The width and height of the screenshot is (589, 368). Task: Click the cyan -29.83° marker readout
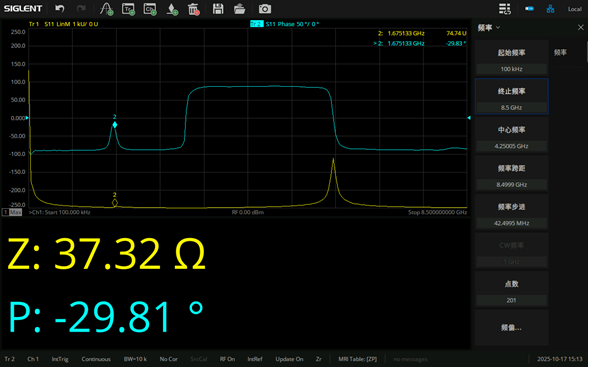(456, 44)
